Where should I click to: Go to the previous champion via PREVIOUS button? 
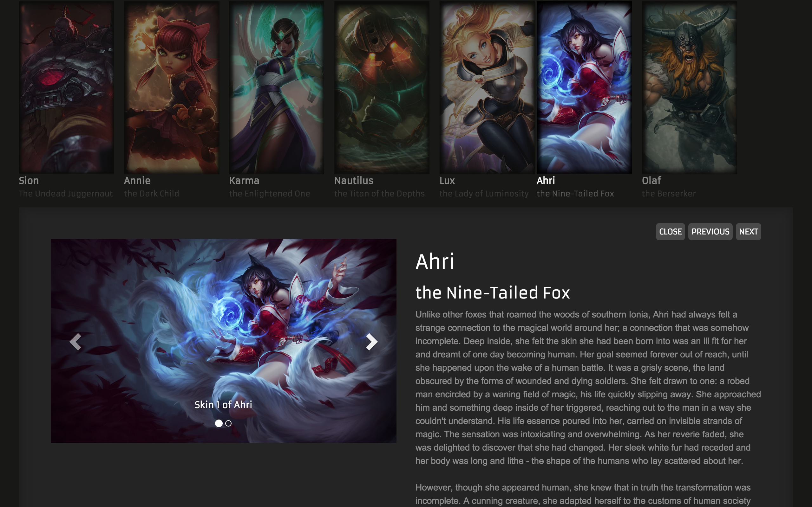[710, 232]
